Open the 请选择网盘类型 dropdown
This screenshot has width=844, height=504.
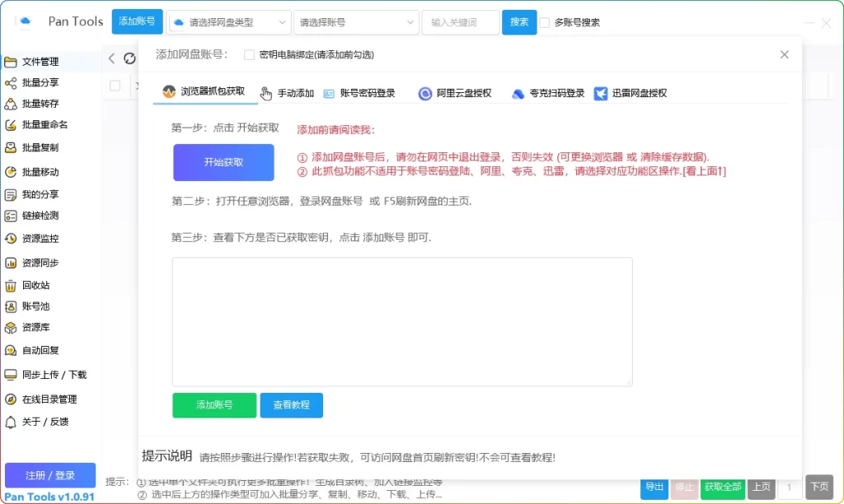click(x=228, y=22)
